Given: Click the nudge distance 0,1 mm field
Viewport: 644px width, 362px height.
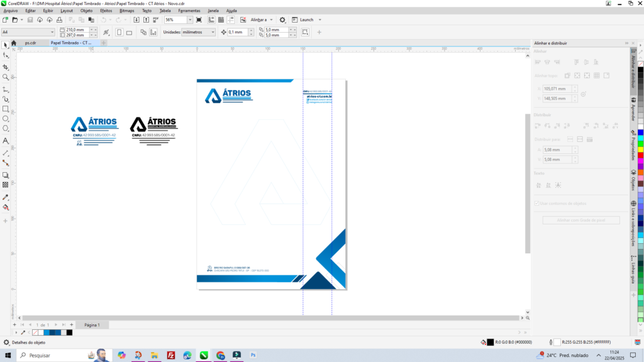Looking at the screenshot, I should click(x=238, y=32).
